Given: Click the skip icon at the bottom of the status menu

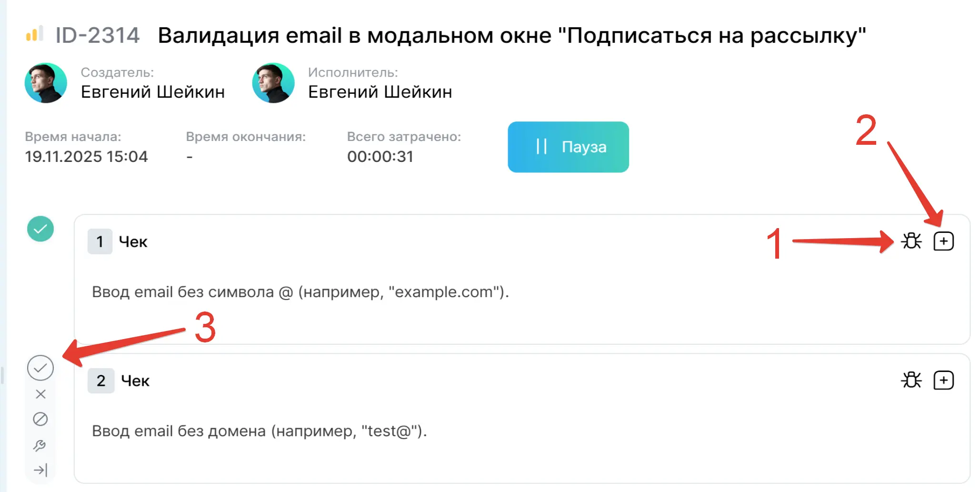Looking at the screenshot, I should pyautogui.click(x=41, y=470).
